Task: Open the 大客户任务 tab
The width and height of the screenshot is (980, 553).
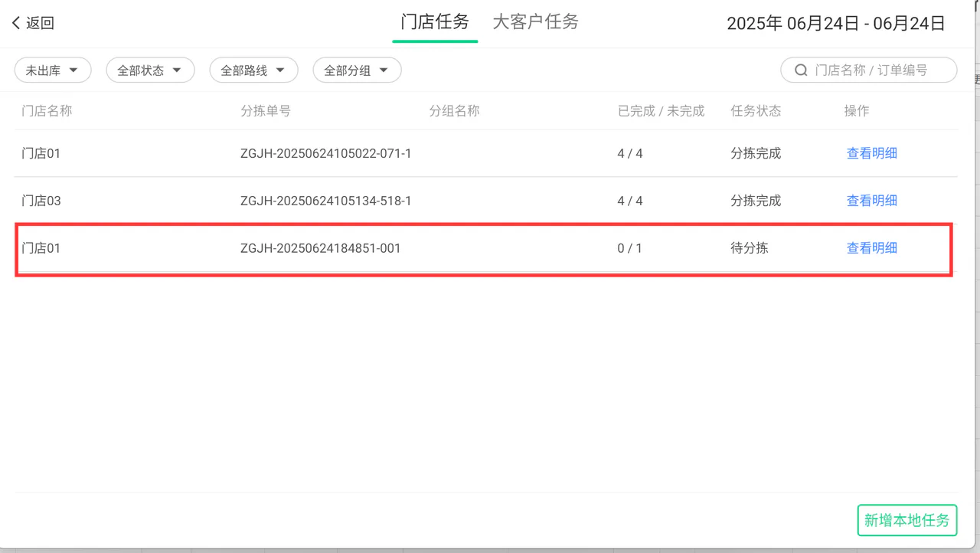Action: pyautogui.click(x=535, y=21)
